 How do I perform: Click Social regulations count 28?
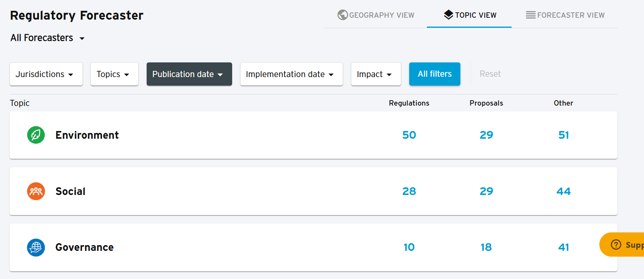(409, 191)
